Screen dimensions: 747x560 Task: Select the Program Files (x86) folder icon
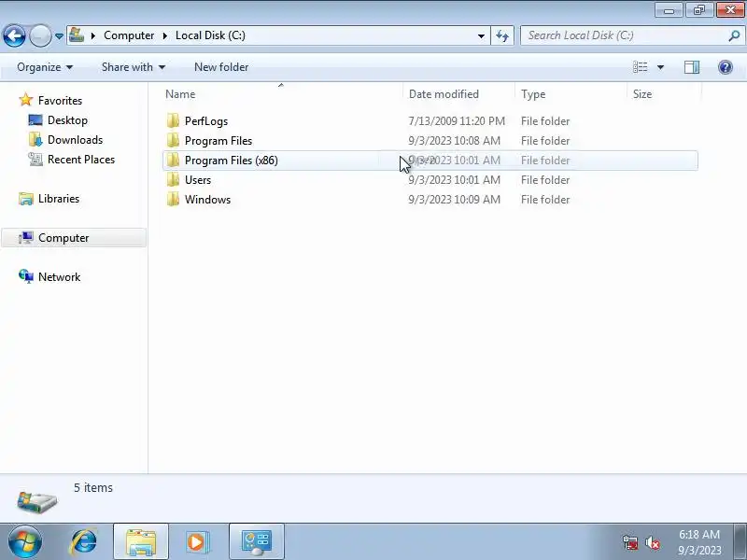[173, 160]
